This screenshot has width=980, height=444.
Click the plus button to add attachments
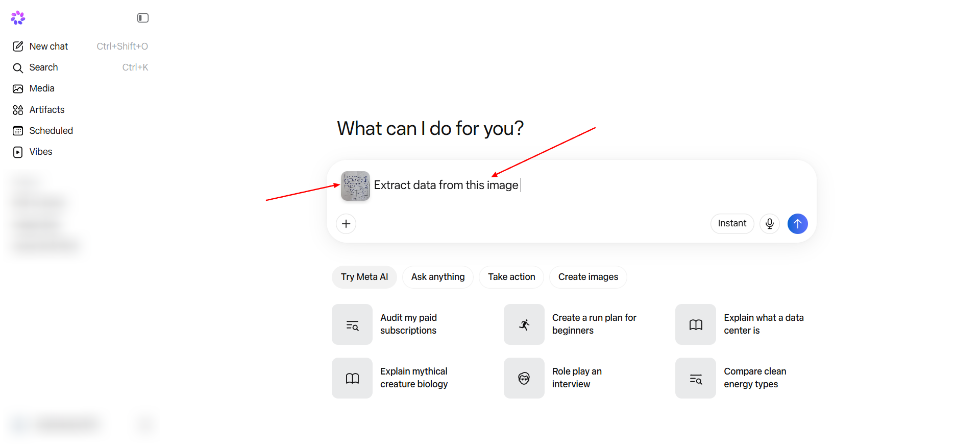pos(346,224)
